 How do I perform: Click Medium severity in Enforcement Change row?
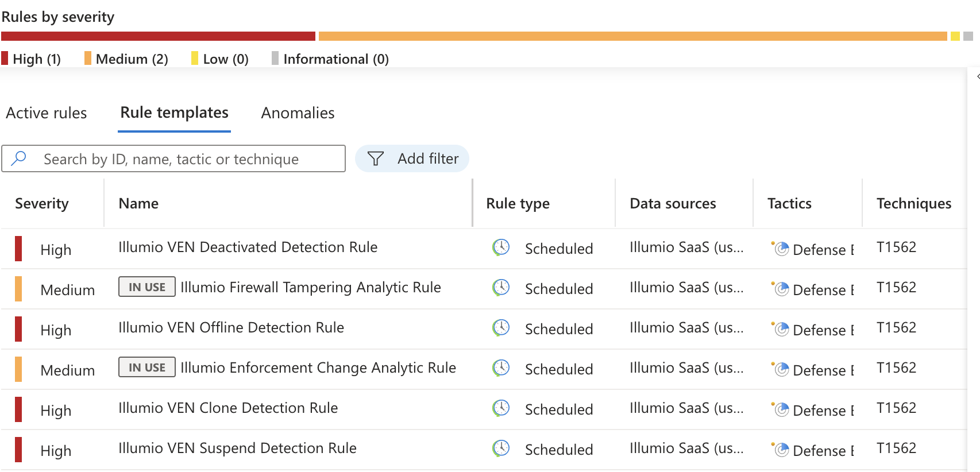click(68, 370)
